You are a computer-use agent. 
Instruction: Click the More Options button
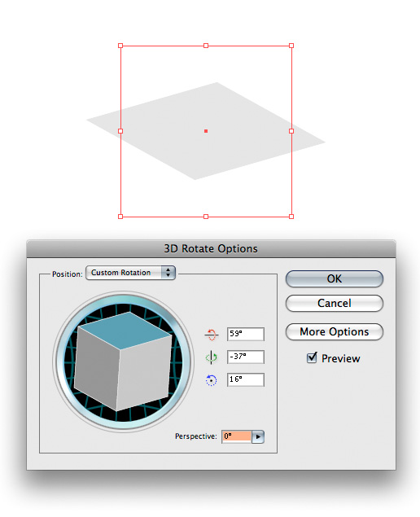pyautogui.click(x=335, y=331)
